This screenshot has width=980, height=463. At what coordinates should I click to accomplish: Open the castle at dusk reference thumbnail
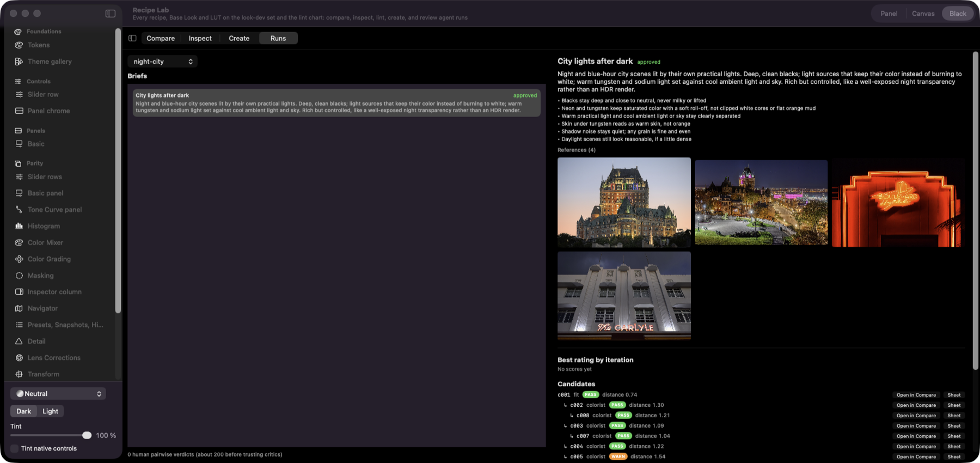[624, 203]
